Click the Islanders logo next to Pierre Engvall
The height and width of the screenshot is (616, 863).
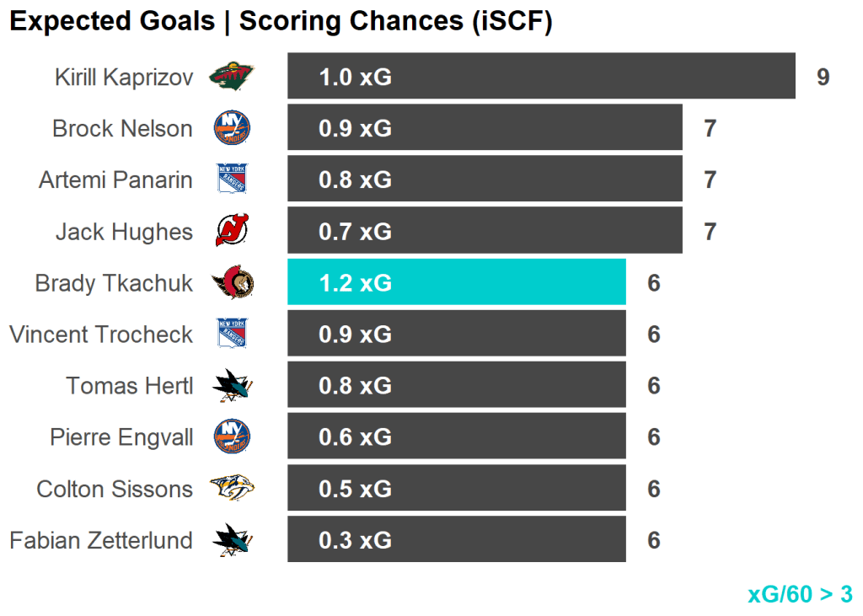point(232,437)
